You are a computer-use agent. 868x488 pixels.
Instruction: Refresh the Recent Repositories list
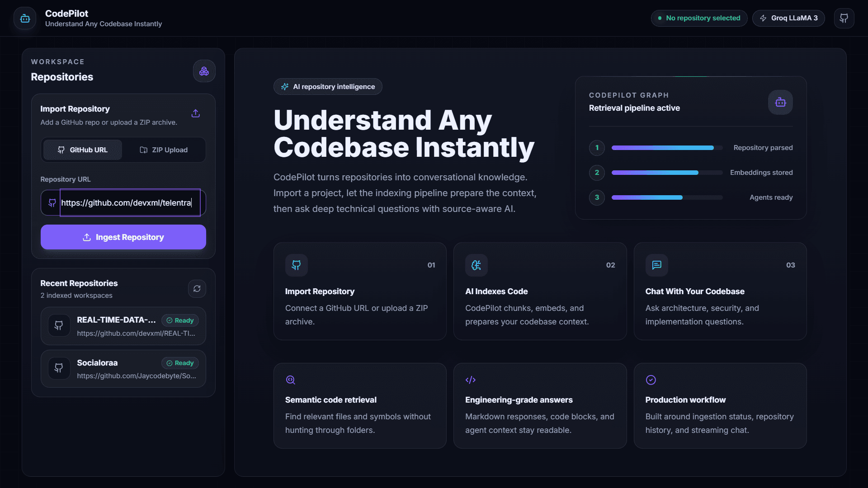coord(197,289)
